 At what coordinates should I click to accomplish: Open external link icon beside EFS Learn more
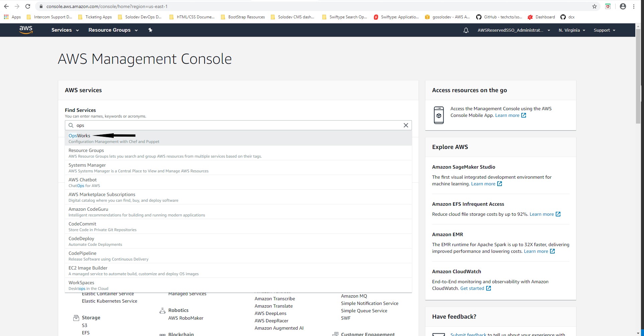click(558, 214)
